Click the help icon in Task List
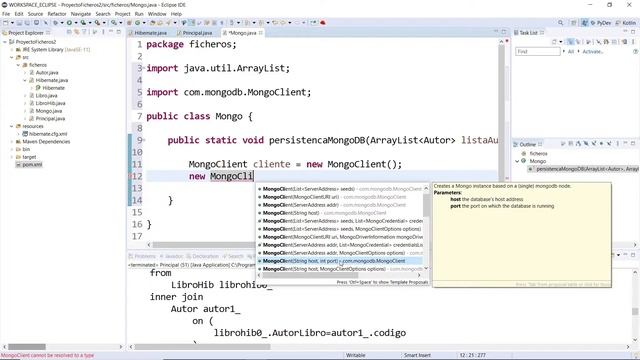The height and width of the screenshot is (360, 640). pyautogui.click(x=635, y=51)
